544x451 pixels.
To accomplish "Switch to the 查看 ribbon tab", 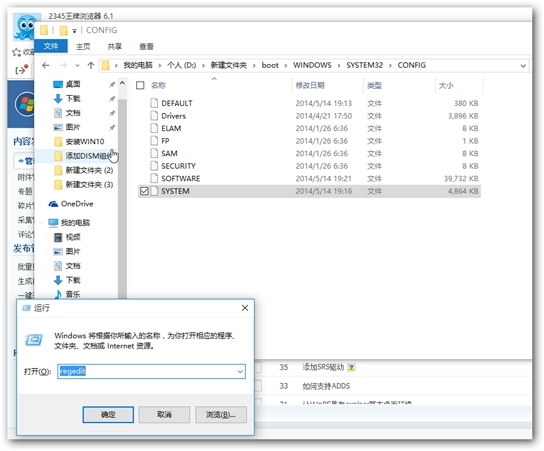I will pos(146,46).
